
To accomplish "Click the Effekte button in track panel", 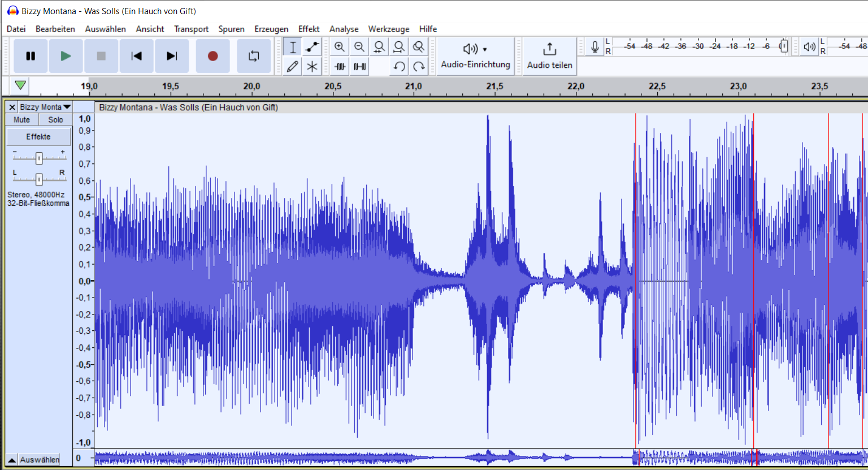I will tap(38, 137).
